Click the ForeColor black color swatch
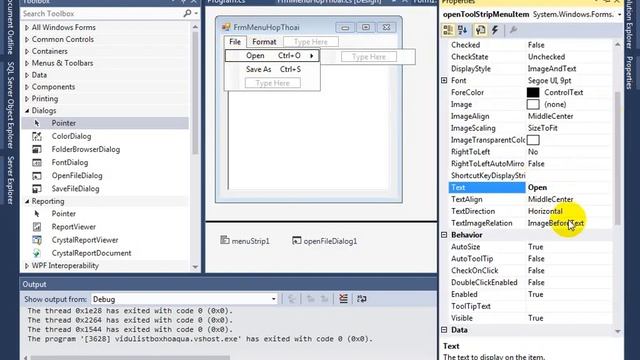The height and width of the screenshot is (360, 640). point(533,92)
